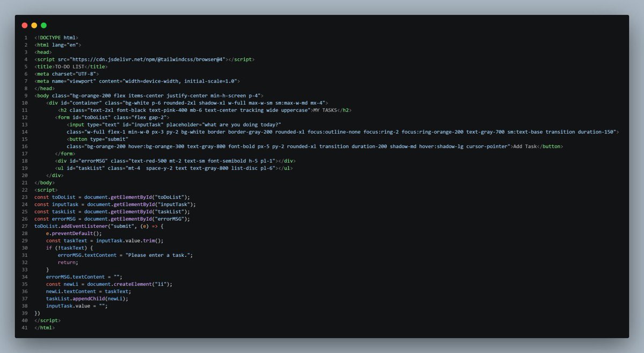644x353 pixels.
Task: Click the closing </form> tag
Action: pyautogui.click(x=65, y=153)
